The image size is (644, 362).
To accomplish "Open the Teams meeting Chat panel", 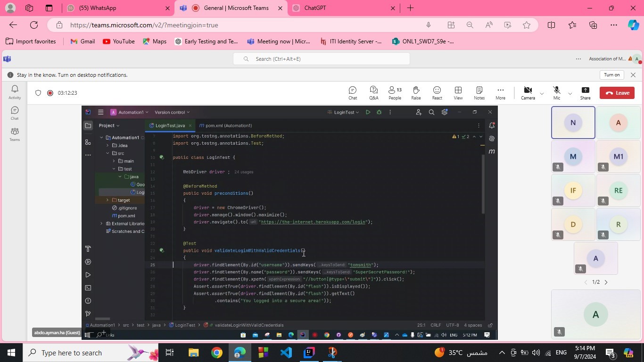I will tap(352, 92).
